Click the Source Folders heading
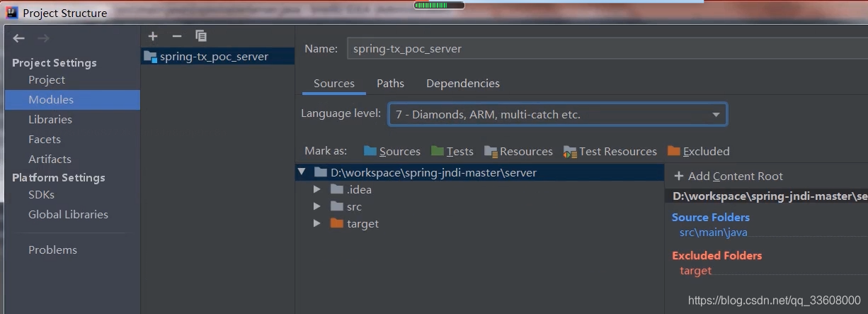 click(x=711, y=218)
